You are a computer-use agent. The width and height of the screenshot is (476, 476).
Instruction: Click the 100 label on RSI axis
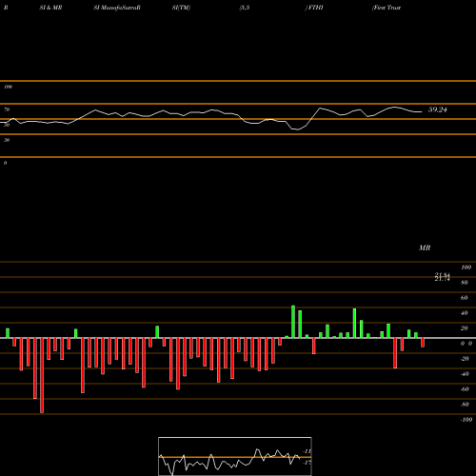point(8,87)
